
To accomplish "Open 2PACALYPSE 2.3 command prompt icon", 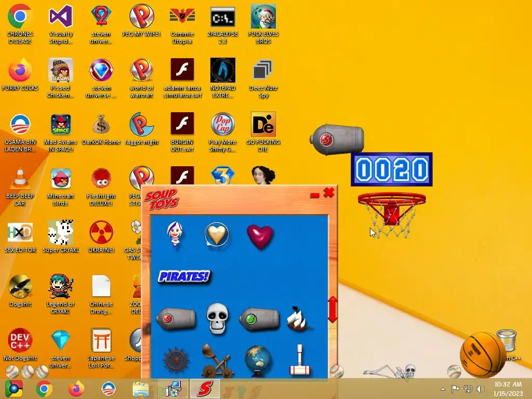I will [222, 24].
